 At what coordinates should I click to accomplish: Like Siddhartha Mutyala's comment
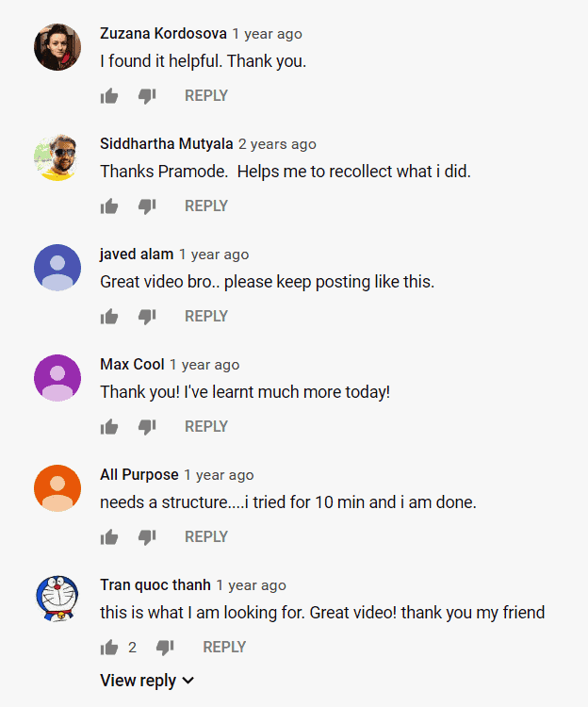pos(109,206)
